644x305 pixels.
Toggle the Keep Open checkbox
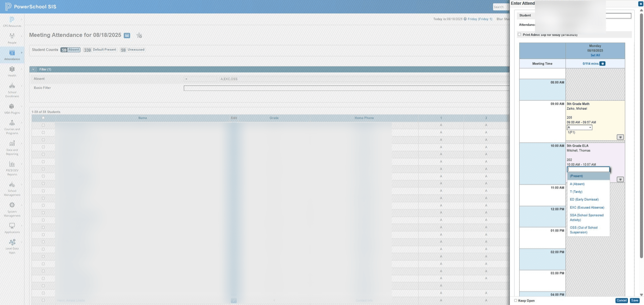coord(516,301)
